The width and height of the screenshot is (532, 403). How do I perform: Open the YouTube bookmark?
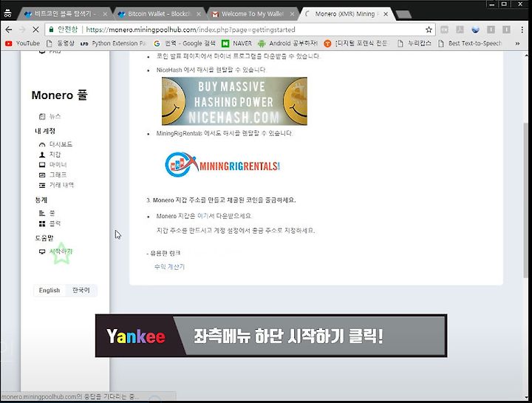(23, 44)
